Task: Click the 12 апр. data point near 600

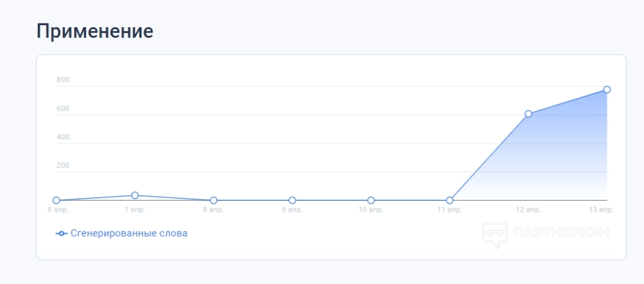Action: [528, 114]
